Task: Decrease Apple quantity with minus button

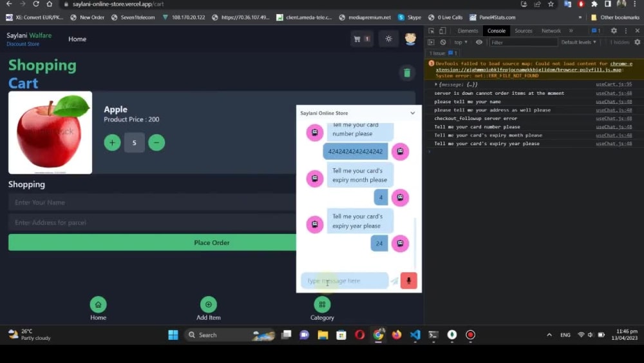Action: tap(156, 142)
